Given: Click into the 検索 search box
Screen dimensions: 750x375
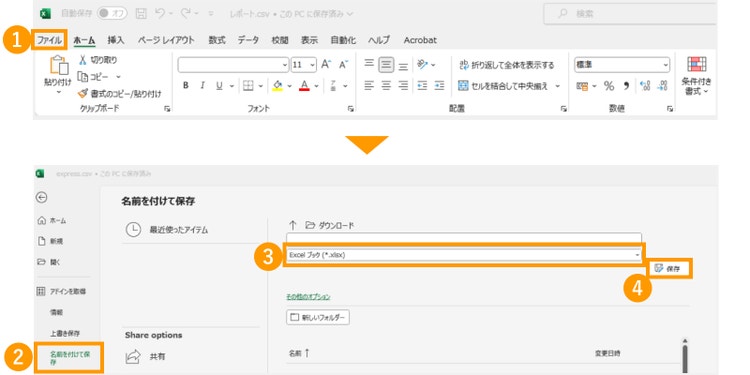Looking at the screenshot, I should [x=630, y=14].
